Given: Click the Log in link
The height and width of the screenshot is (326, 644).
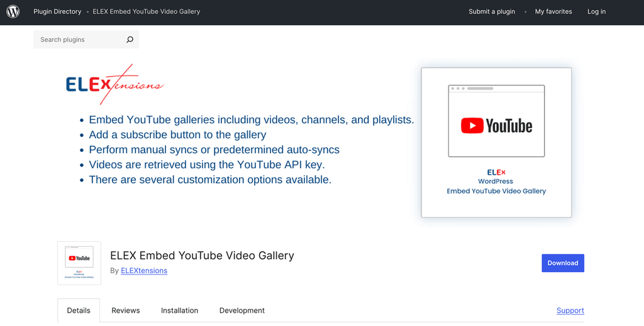Looking at the screenshot, I should click(x=596, y=11).
